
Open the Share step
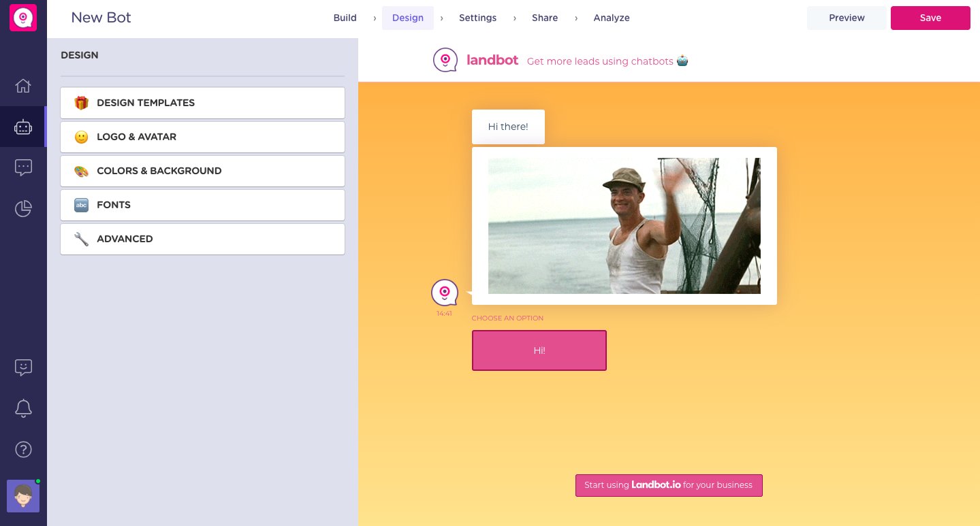pyautogui.click(x=545, y=18)
